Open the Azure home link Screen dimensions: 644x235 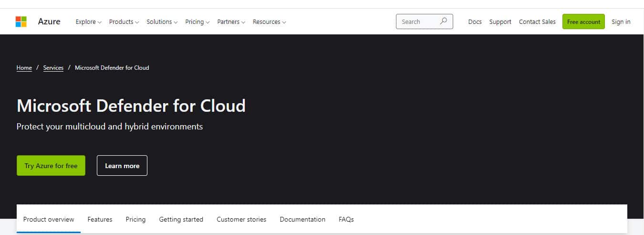49,21
